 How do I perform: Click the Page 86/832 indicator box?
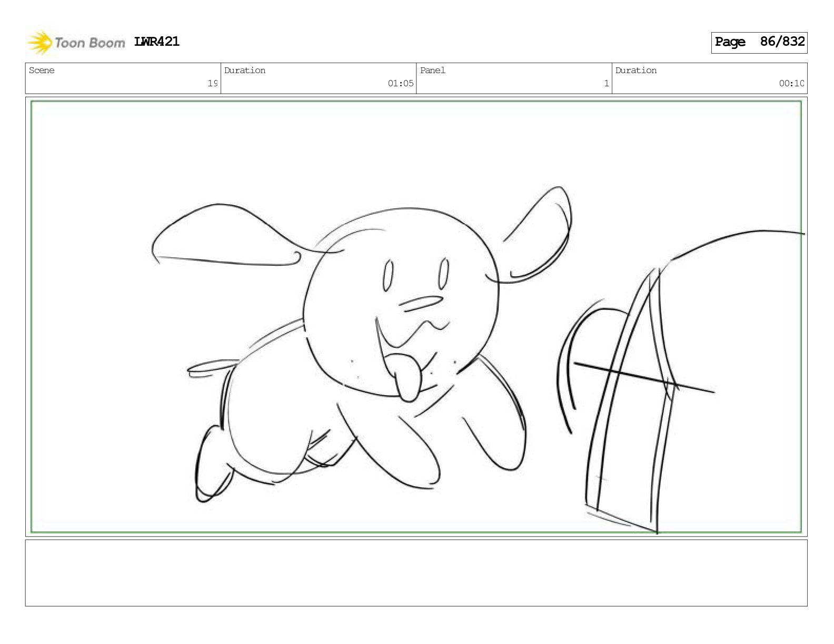pos(759,42)
